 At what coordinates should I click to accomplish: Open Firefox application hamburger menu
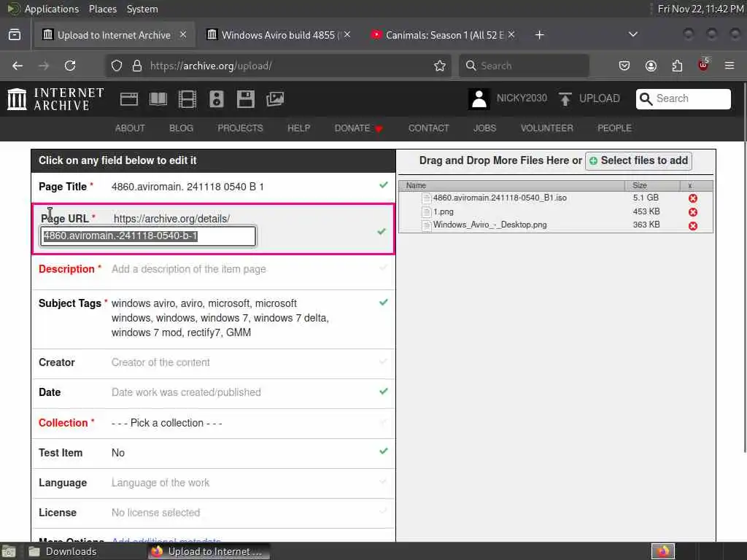coord(729,66)
